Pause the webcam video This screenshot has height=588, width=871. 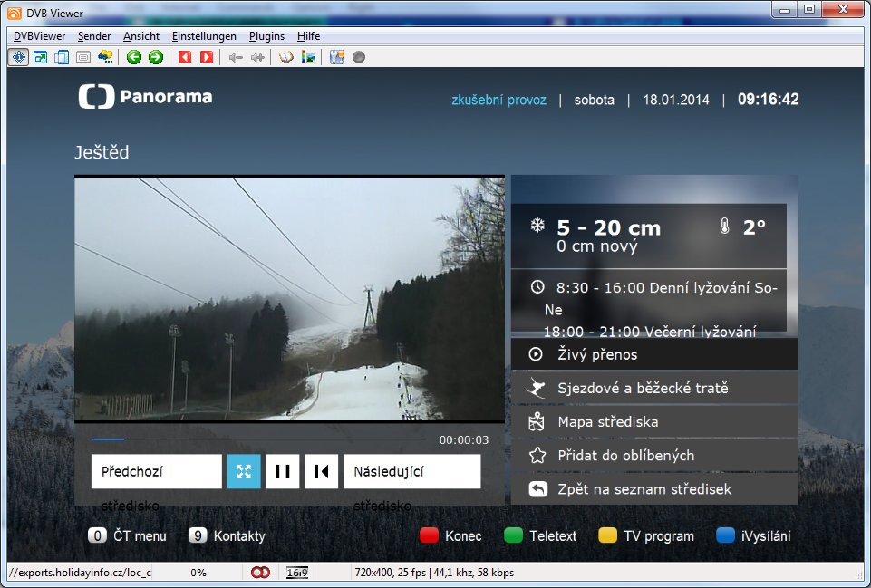(x=283, y=471)
